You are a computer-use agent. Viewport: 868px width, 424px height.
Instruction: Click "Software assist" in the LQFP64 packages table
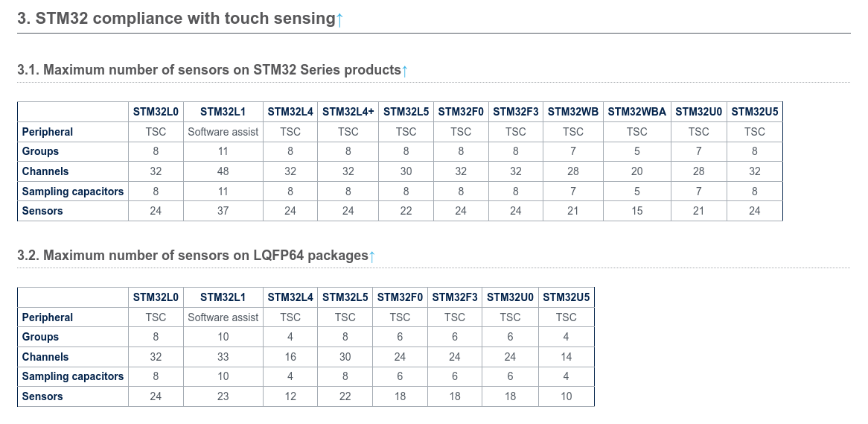click(223, 317)
